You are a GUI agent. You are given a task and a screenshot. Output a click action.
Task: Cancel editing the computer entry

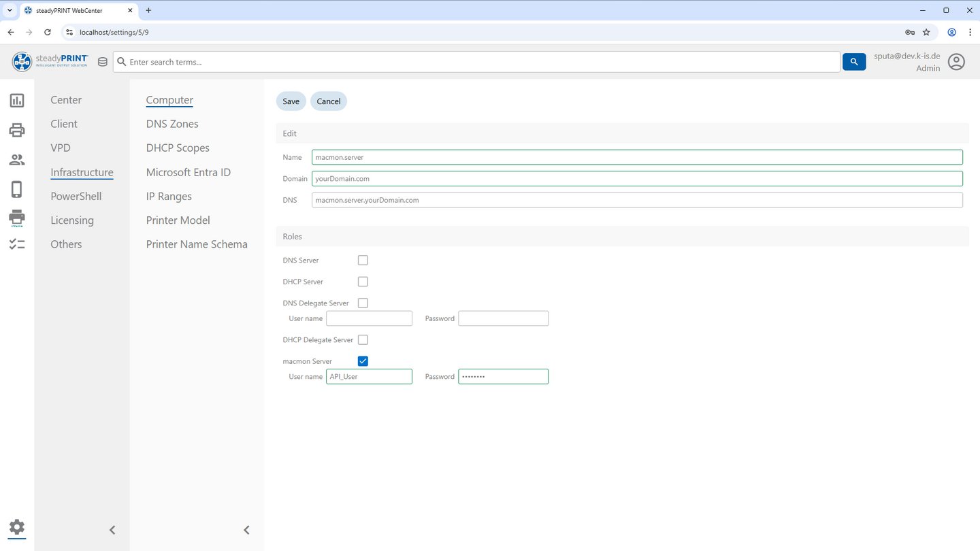tap(328, 101)
